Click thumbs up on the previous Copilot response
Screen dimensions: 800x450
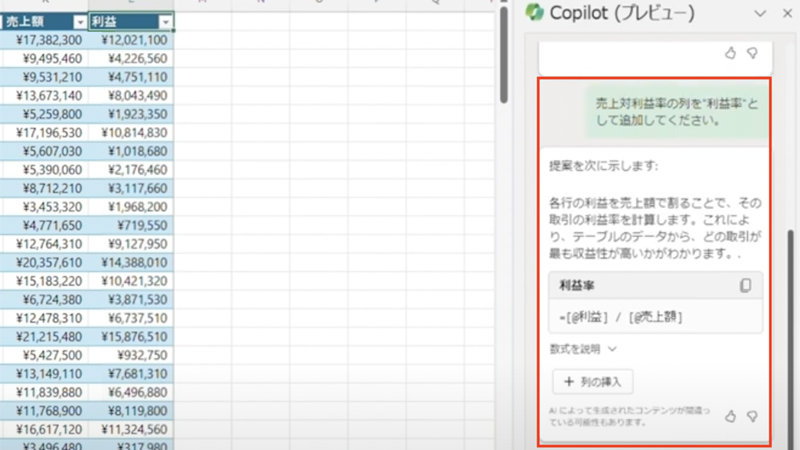(x=731, y=52)
